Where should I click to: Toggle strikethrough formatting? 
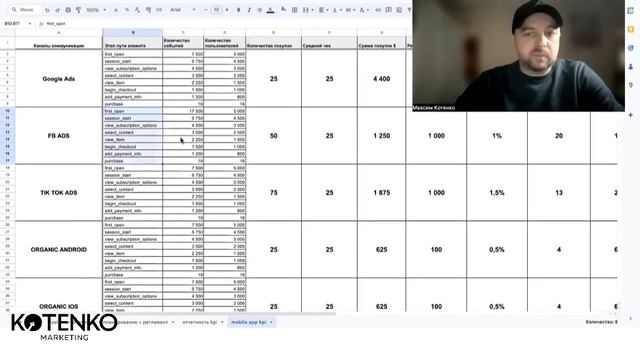260,10
